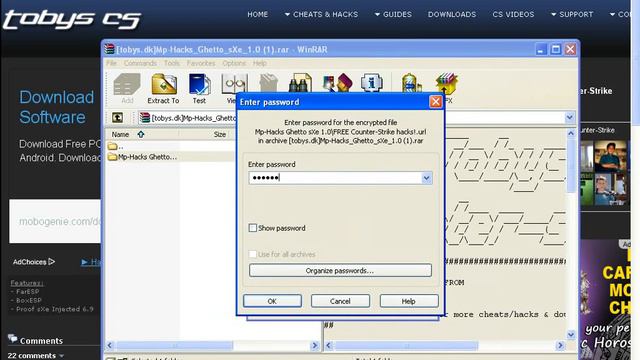Open the Downloads page link
This screenshot has height=360, width=640.
pyautogui.click(x=452, y=14)
